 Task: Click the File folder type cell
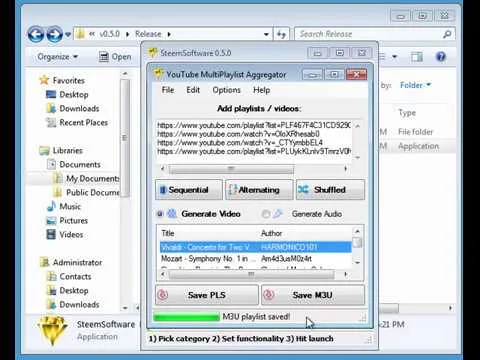415,132
